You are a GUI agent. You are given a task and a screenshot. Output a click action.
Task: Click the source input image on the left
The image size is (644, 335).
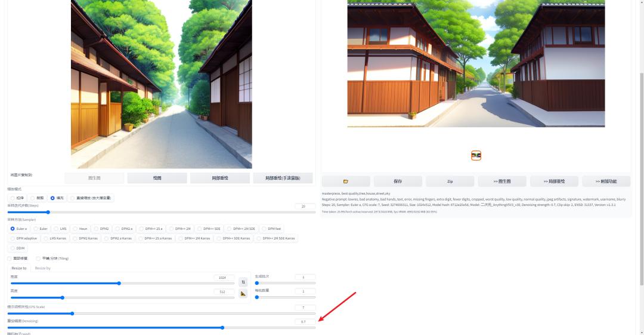click(x=162, y=84)
